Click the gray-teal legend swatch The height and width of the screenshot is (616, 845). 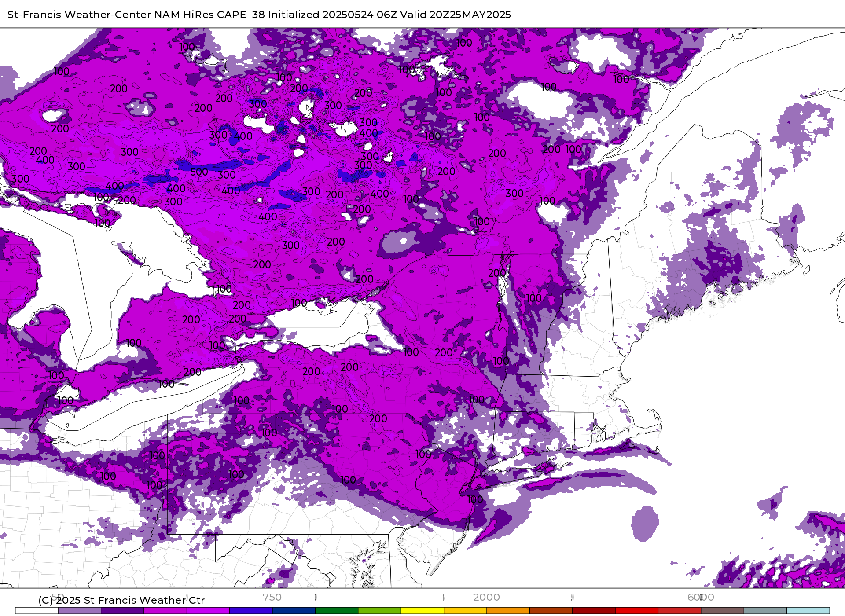tap(765, 611)
